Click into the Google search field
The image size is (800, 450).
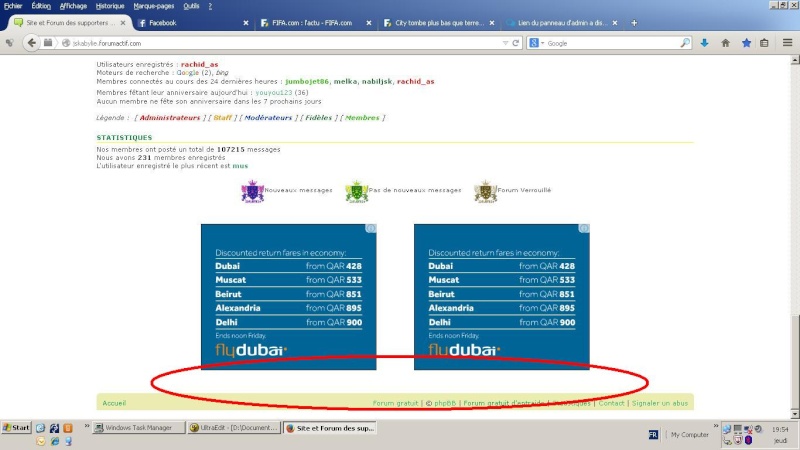coord(612,43)
